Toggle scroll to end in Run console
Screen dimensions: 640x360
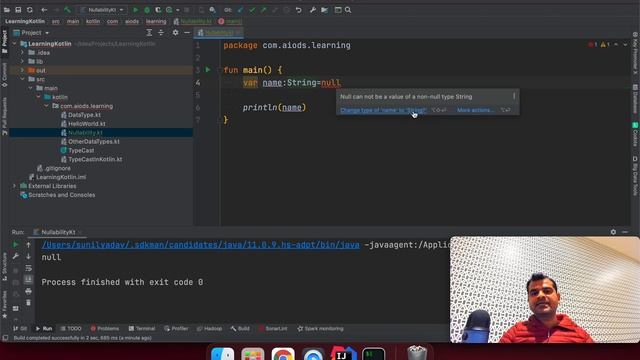click(28, 279)
